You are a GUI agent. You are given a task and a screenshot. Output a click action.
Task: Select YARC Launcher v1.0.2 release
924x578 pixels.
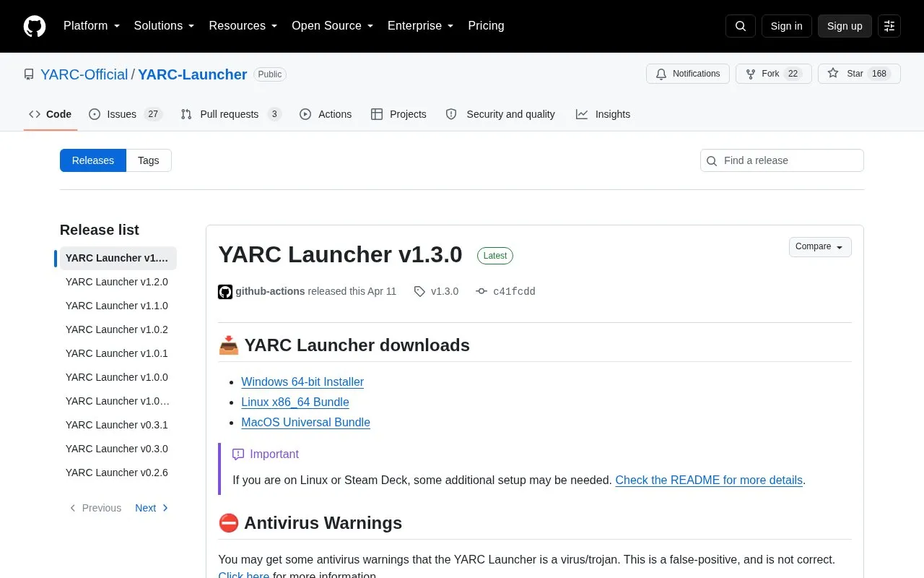pyautogui.click(x=117, y=329)
